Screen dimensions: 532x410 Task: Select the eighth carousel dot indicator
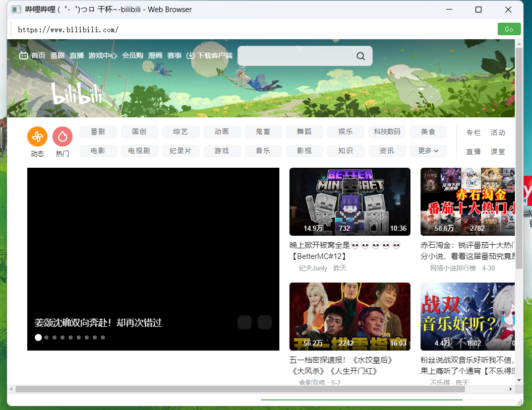pyautogui.click(x=95, y=337)
